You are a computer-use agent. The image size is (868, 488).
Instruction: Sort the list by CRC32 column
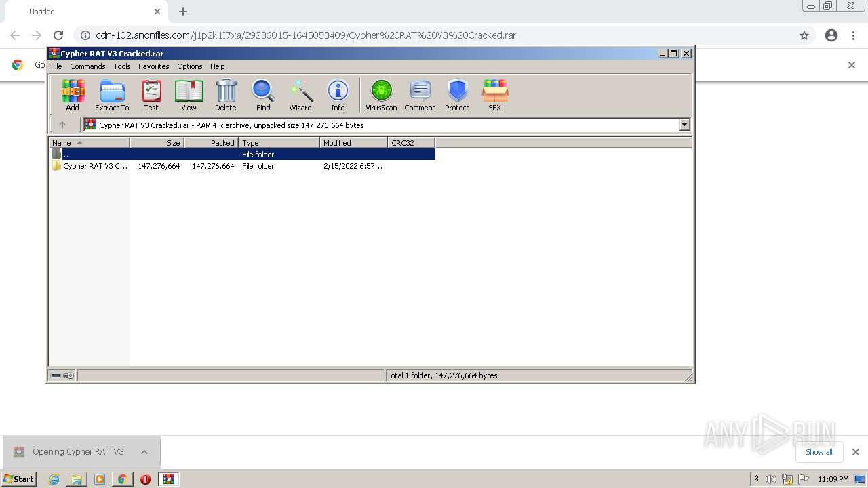tap(411, 143)
